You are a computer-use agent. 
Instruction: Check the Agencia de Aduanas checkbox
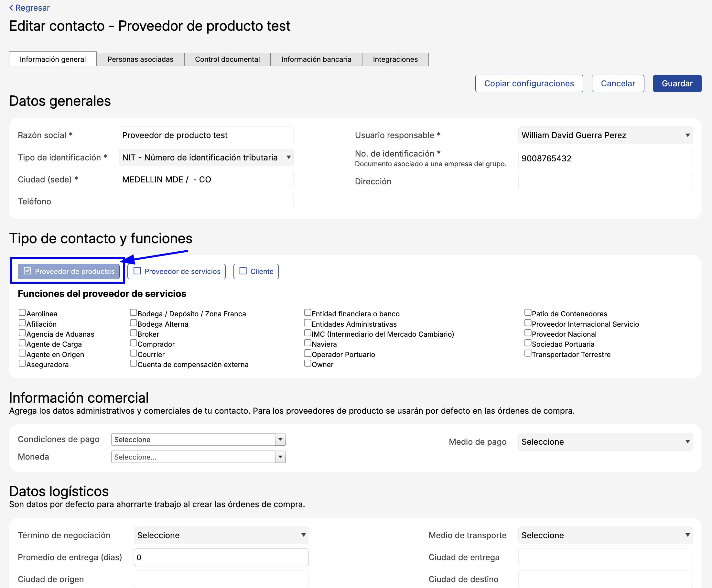(22, 333)
